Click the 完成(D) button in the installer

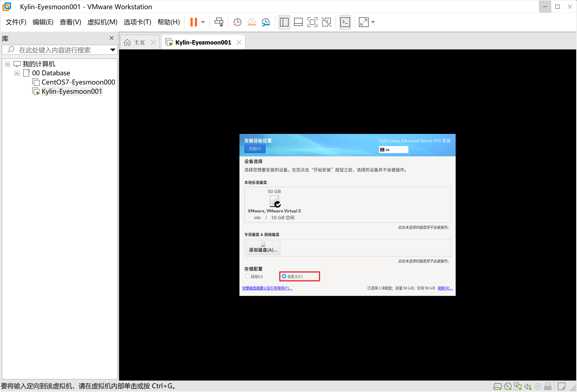pos(255,148)
